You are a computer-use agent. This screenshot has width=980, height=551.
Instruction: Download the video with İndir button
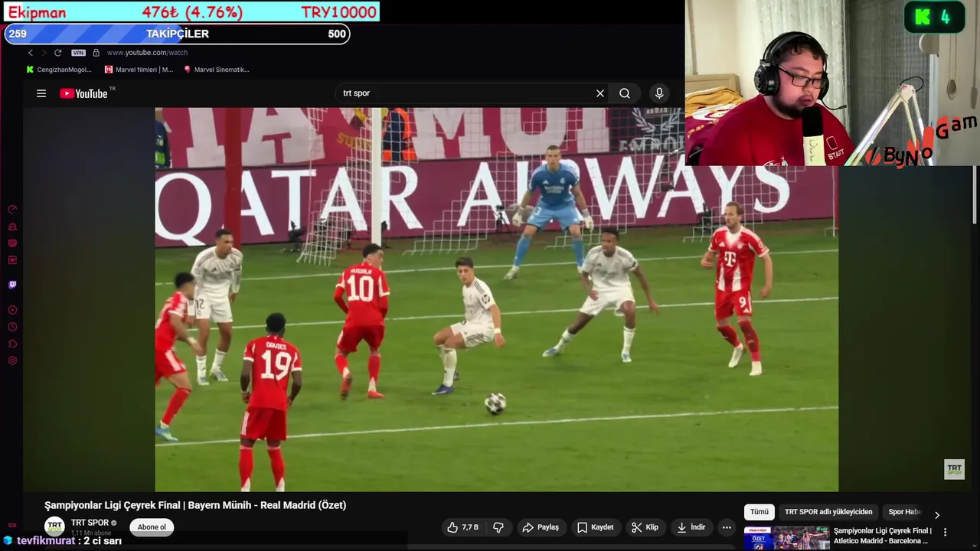tap(691, 527)
